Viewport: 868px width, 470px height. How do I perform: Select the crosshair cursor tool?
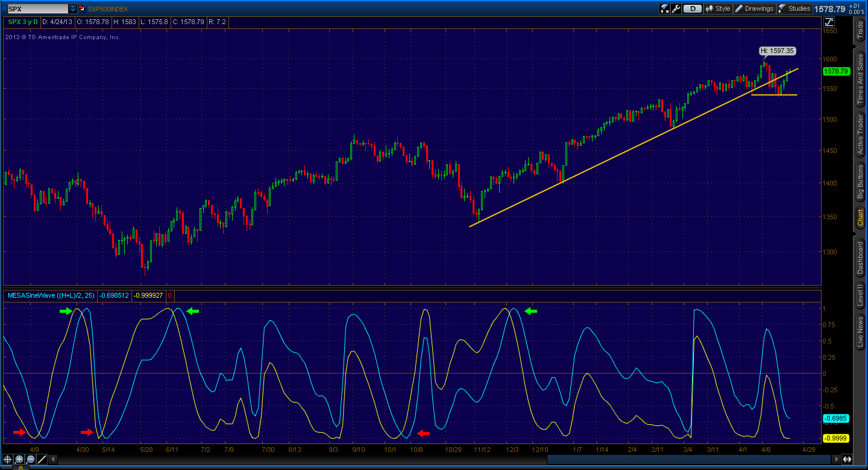click(7, 460)
